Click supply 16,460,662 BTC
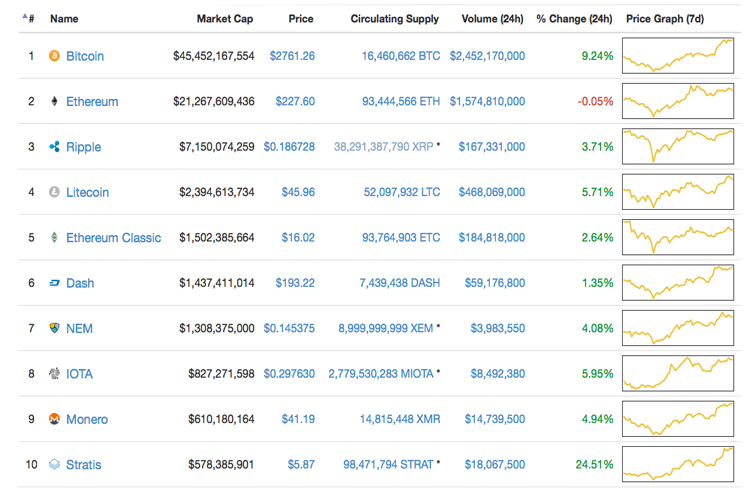The width and height of the screenshot is (750, 500). pos(401,56)
